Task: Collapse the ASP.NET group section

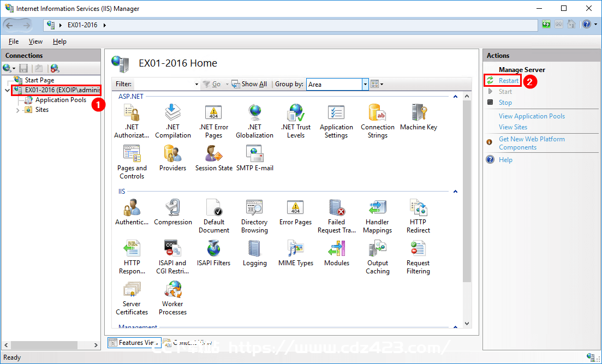Action: click(x=455, y=97)
